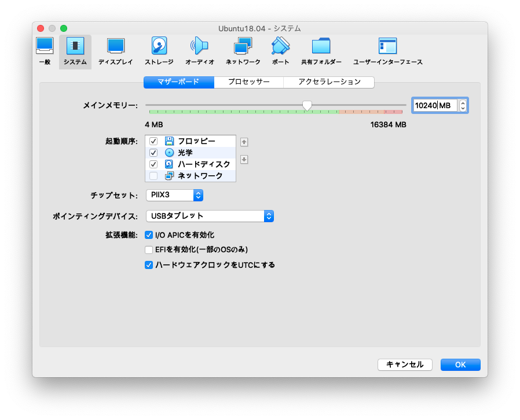This screenshot has width=520, height=420.
Task: Uncheck 光学 boot checkbox
Action: (153, 152)
